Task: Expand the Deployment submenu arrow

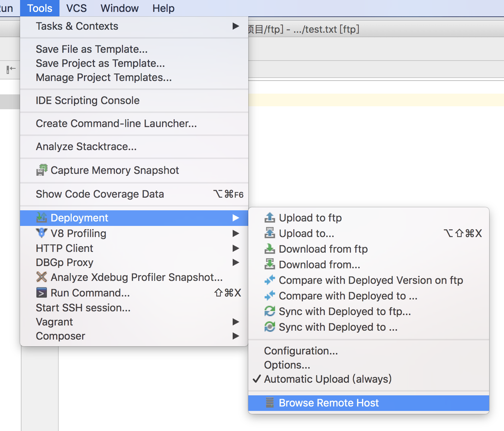Action: [236, 218]
